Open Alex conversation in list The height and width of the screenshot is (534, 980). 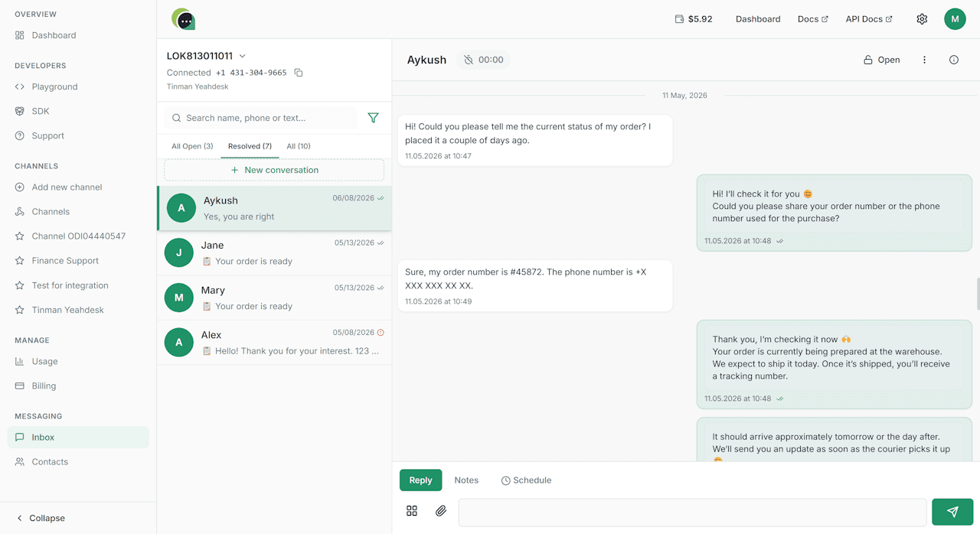(274, 343)
